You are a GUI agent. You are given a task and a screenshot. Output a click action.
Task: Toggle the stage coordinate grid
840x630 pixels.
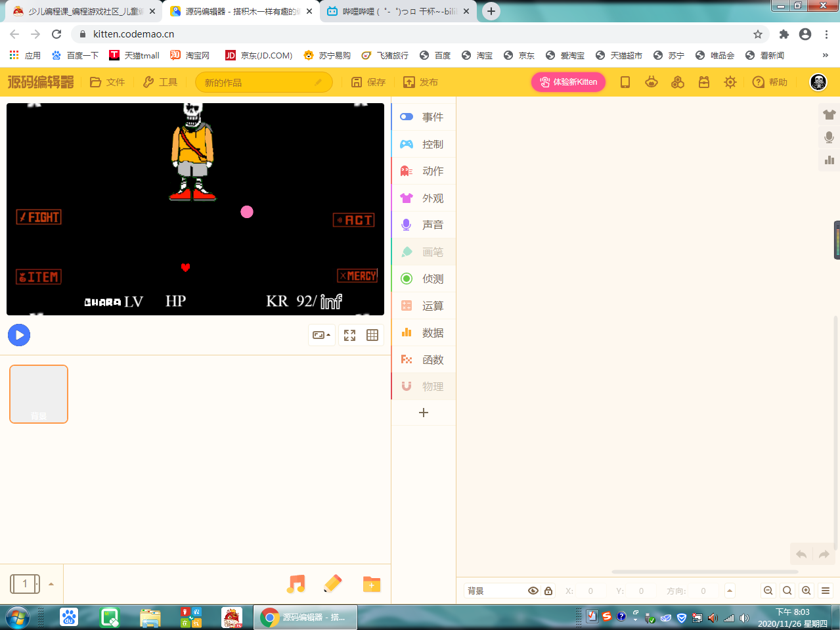coord(372,335)
